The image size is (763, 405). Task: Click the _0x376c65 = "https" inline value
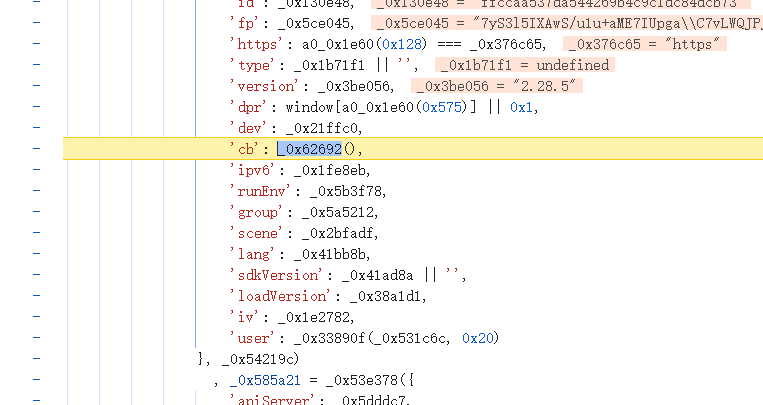[645, 44]
